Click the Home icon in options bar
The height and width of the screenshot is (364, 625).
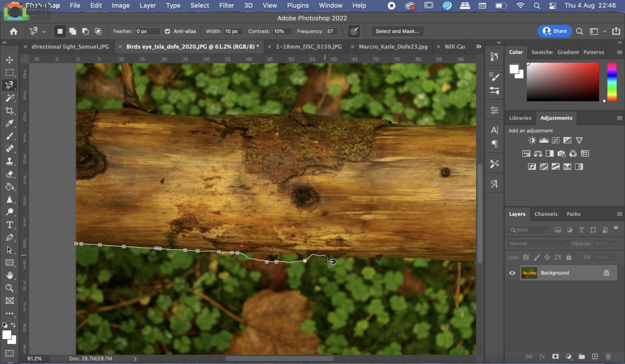[13, 31]
